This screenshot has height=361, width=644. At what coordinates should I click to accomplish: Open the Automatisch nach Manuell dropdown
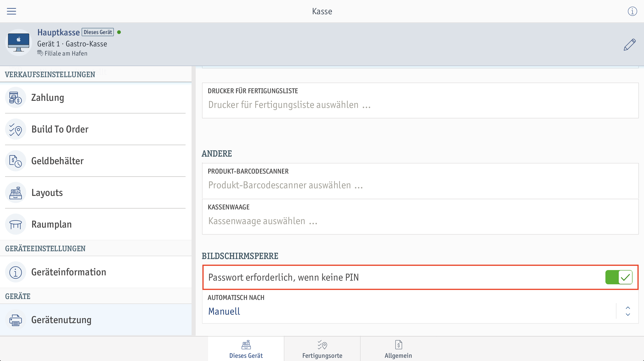420,307
